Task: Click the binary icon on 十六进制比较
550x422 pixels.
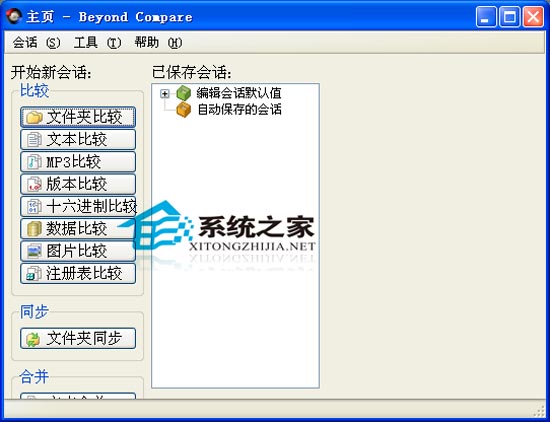Action: coord(34,206)
